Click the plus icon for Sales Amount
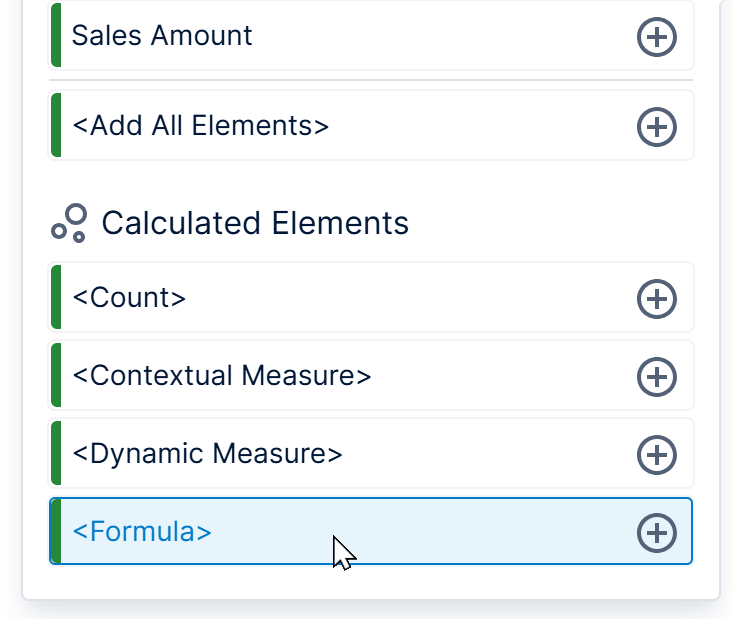This screenshot has height=619, width=733. (x=656, y=37)
